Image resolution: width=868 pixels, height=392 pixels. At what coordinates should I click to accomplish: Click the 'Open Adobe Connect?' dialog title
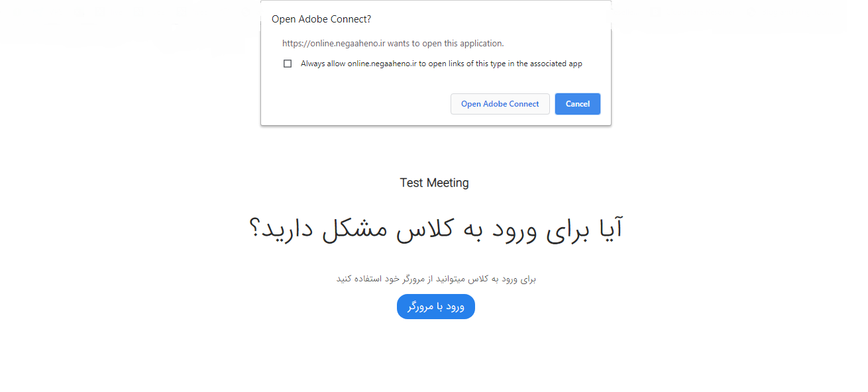point(321,19)
